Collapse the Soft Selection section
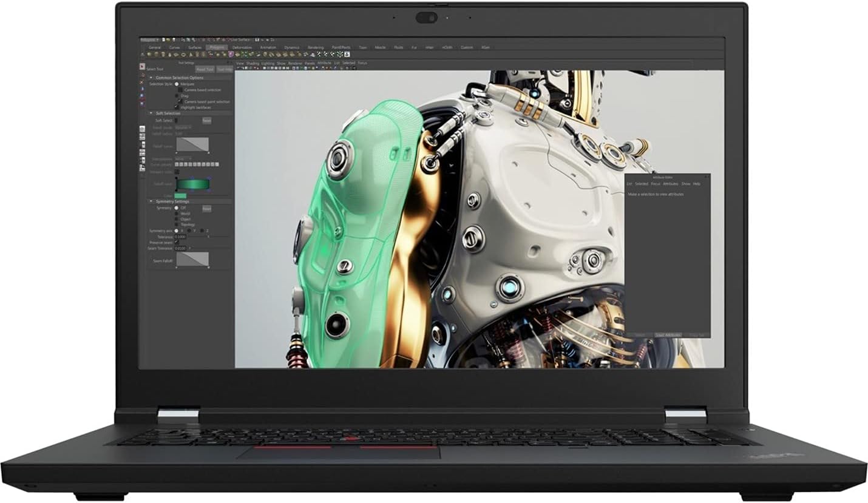The image size is (868, 503). click(151, 112)
